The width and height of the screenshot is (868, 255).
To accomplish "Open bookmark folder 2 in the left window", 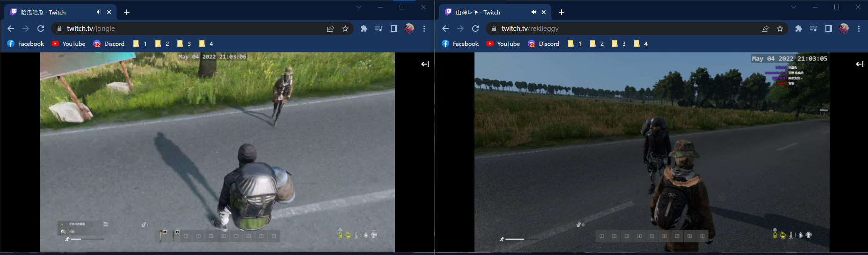I will [x=162, y=44].
